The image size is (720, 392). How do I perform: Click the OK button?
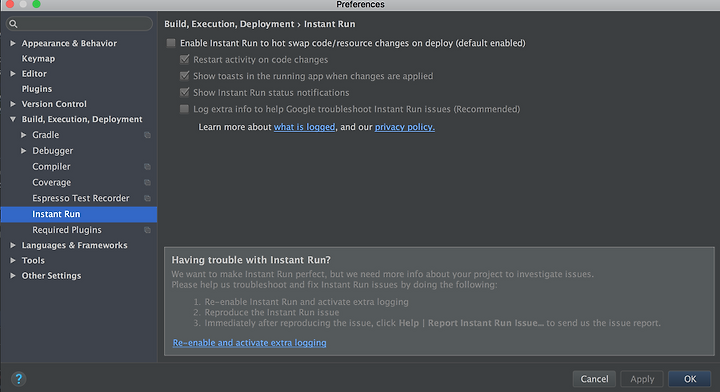pyautogui.click(x=690, y=379)
